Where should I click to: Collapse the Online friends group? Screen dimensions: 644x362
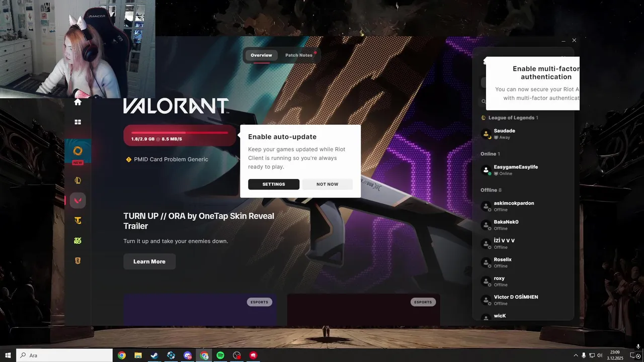coord(490,154)
